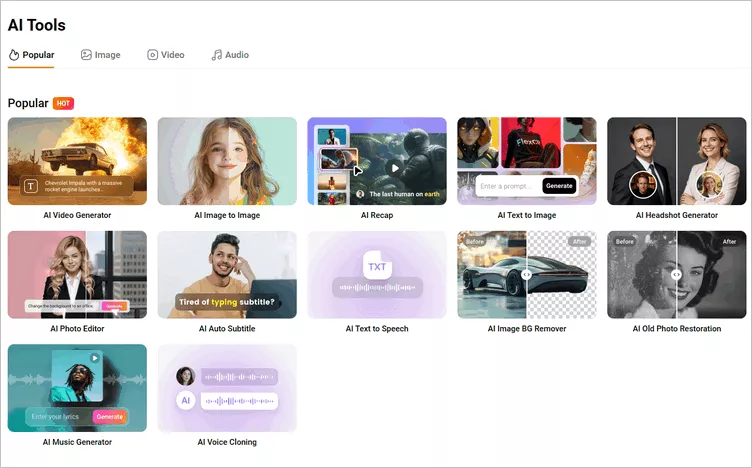Open the AI Image to Image thumbnail
The width and height of the screenshot is (752, 468).
click(x=227, y=161)
